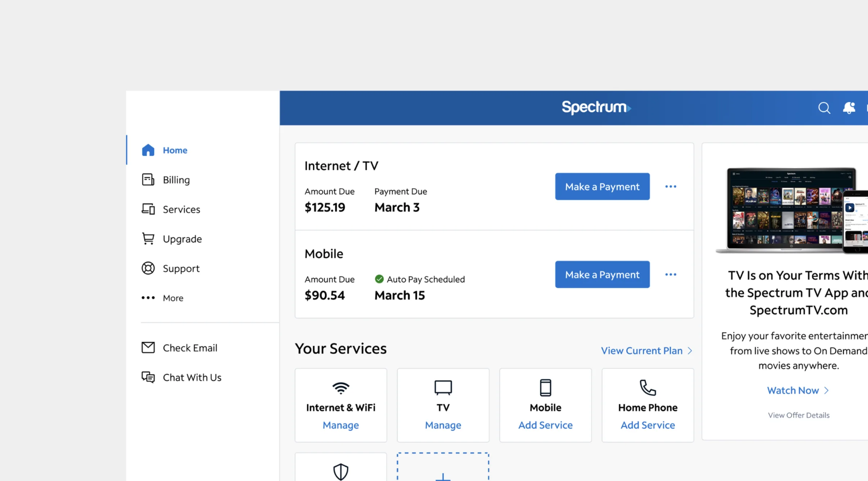Click the Check Email envelope icon
The image size is (868, 481).
click(x=148, y=348)
